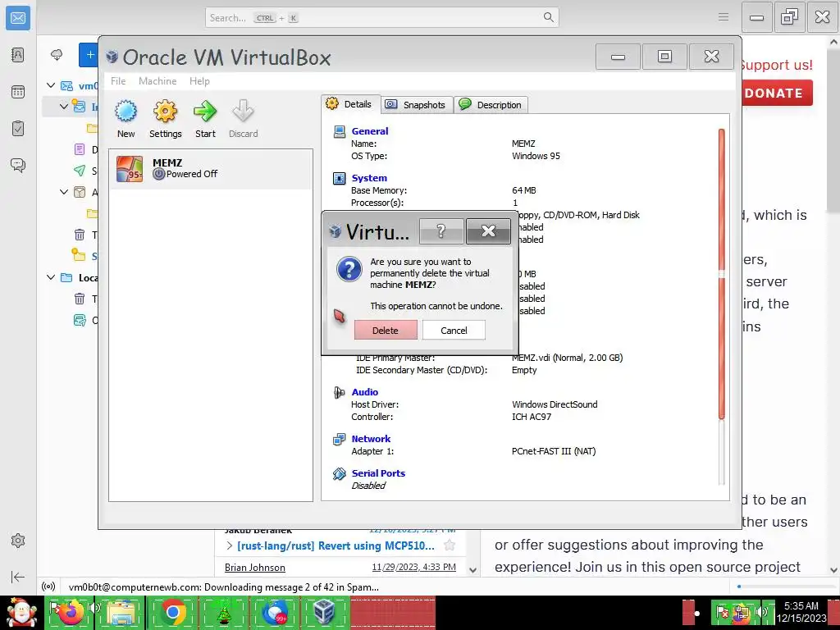Open the Chat space icon
The width and height of the screenshot is (840, 630).
[x=18, y=165]
